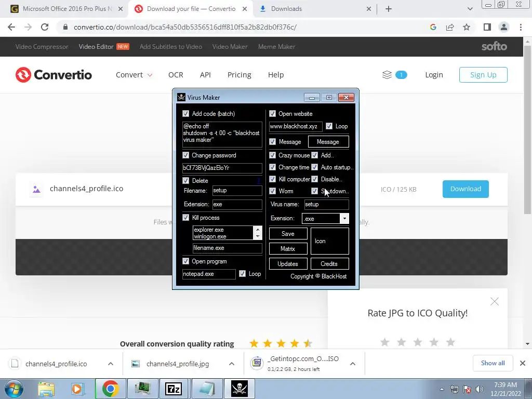Open Chrome three-dot menu
The image size is (532, 399).
[x=521, y=27]
